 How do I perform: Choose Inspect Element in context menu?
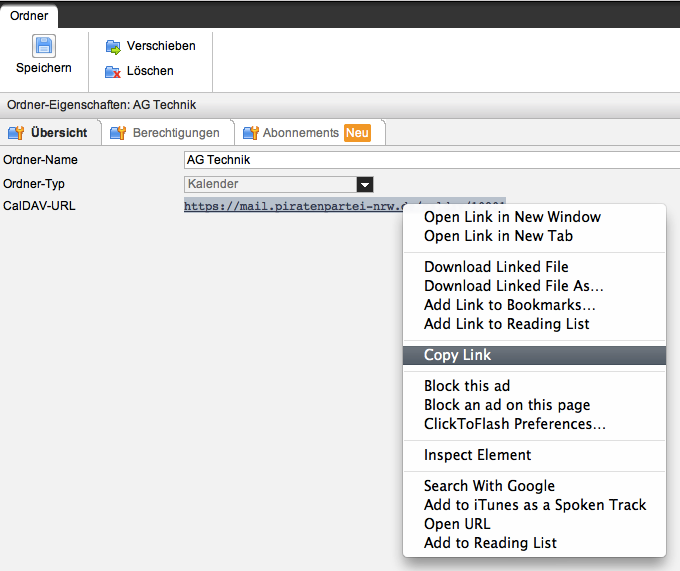pyautogui.click(x=477, y=455)
